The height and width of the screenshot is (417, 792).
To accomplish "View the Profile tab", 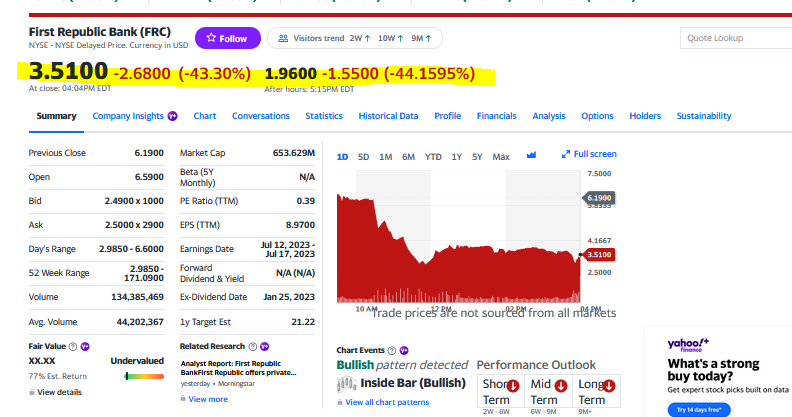I will [x=448, y=116].
